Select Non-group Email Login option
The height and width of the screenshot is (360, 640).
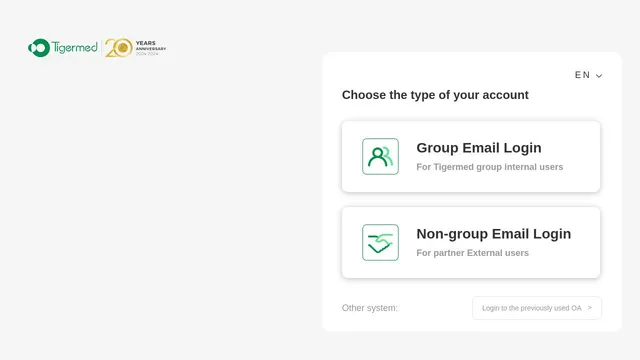pyautogui.click(x=471, y=242)
